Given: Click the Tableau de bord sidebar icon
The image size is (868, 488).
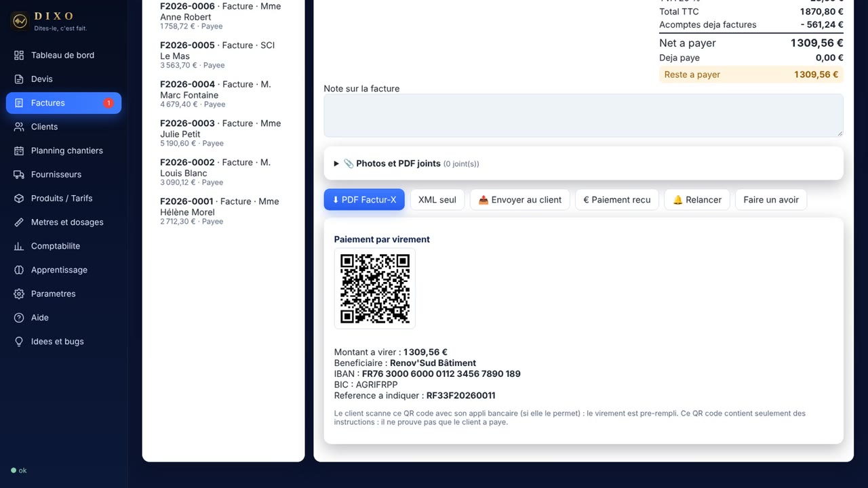Looking at the screenshot, I should [19, 55].
